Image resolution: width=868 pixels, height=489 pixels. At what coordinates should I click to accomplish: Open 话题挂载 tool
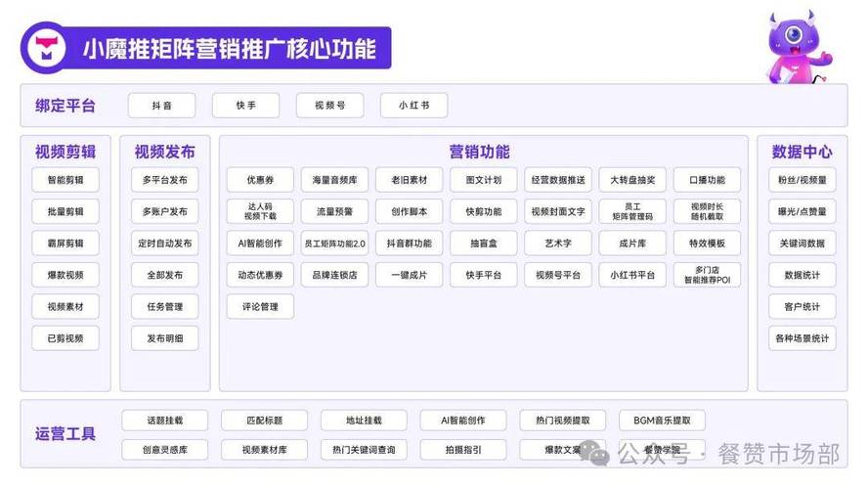(165, 421)
